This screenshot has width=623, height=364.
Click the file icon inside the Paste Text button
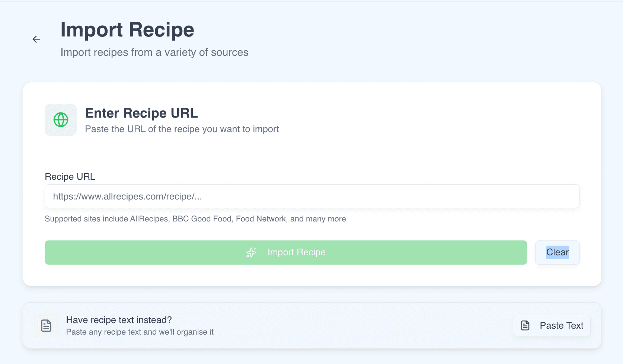tap(525, 325)
